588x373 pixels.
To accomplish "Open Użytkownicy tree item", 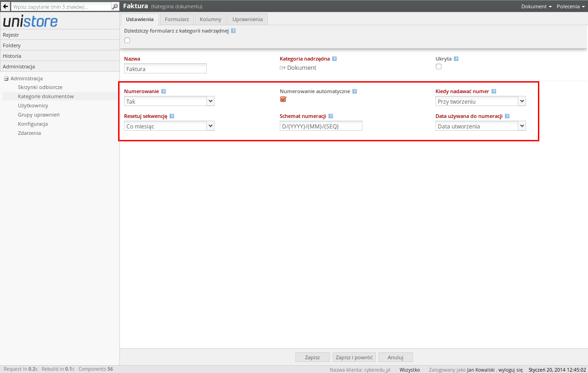I will coord(33,106).
